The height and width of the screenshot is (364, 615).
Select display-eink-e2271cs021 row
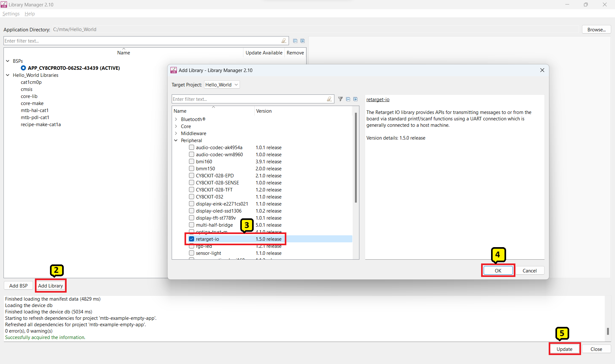point(262,204)
